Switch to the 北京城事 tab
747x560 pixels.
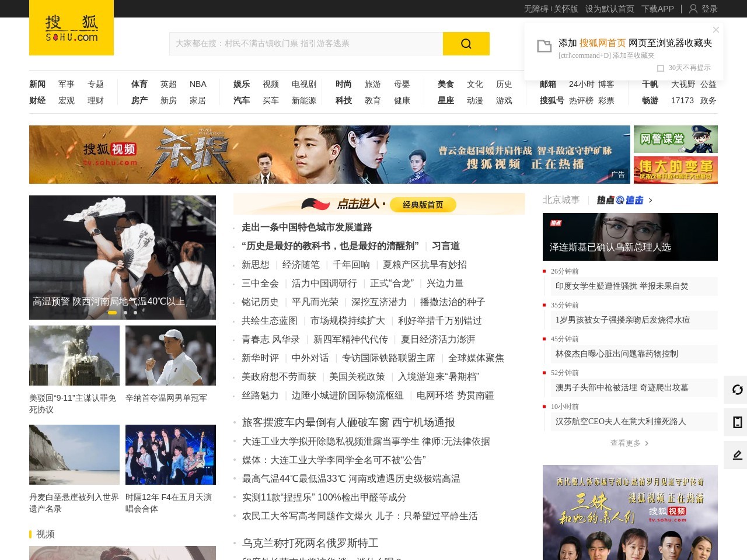pos(561,200)
